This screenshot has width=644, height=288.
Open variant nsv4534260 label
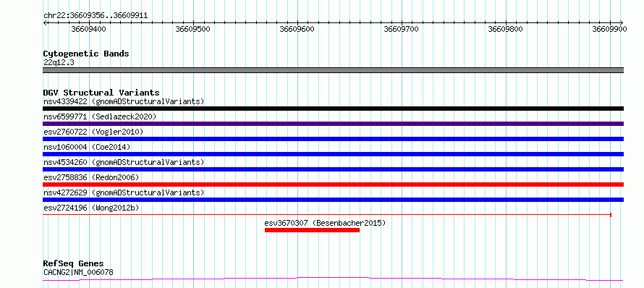124,162
